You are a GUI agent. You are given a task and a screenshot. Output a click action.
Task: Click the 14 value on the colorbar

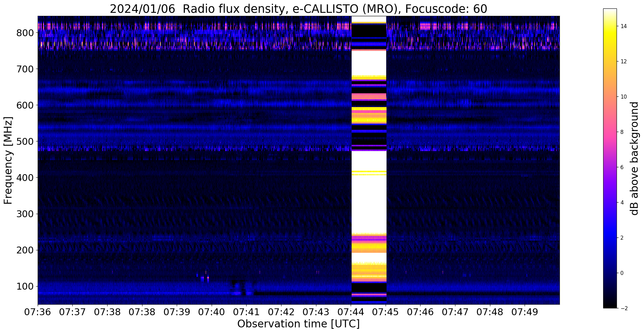click(624, 26)
